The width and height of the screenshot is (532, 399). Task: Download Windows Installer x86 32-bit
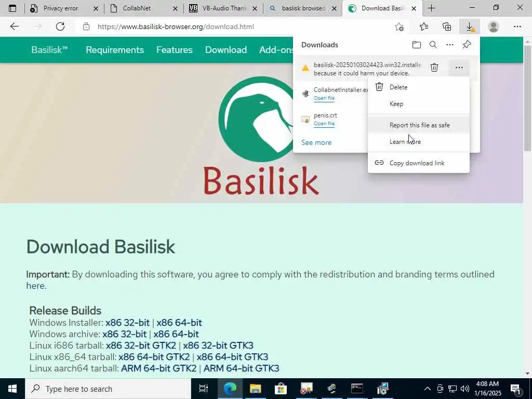point(128,323)
